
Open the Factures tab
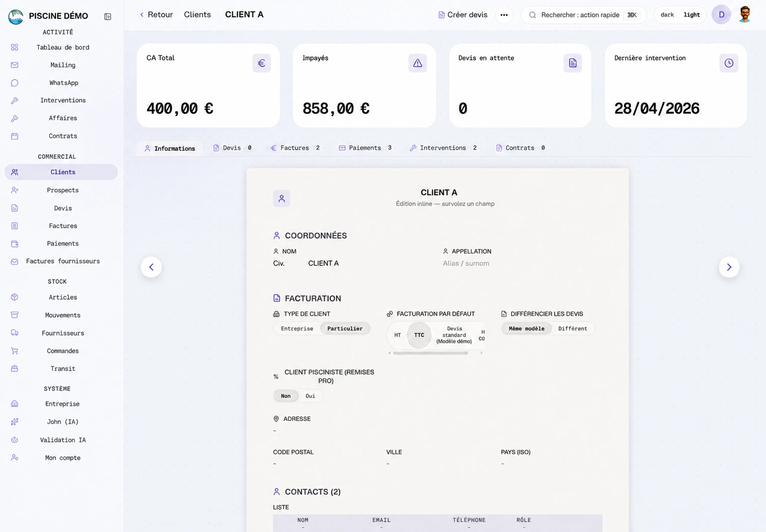[295, 148]
